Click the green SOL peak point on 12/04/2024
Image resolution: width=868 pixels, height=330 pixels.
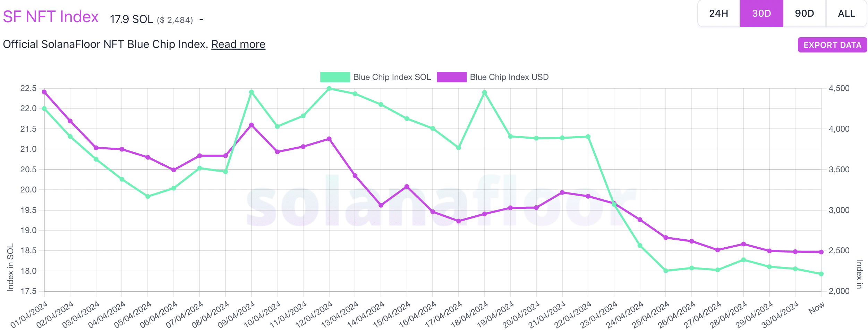pos(329,89)
